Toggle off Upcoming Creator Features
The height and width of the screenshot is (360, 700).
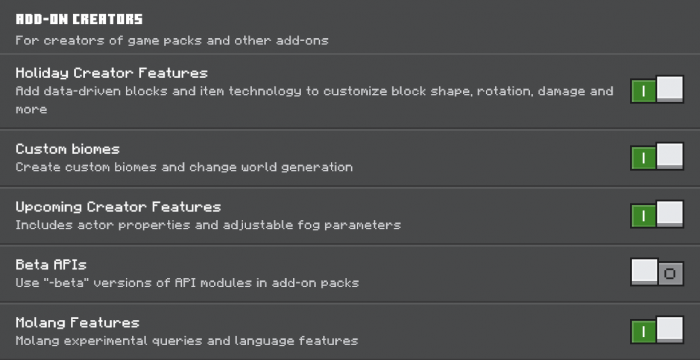pyautogui.click(x=657, y=214)
